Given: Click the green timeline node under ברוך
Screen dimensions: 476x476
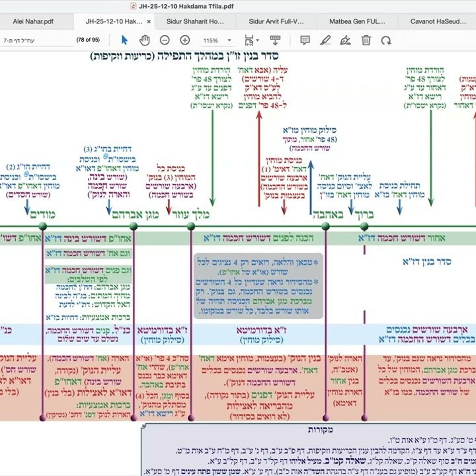Looking at the screenshot, I should 364,226.
